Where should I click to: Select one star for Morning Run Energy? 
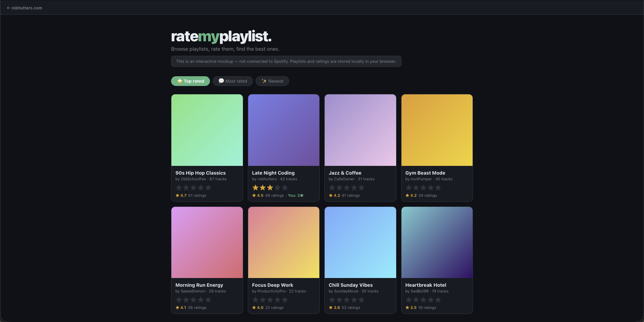179,300
